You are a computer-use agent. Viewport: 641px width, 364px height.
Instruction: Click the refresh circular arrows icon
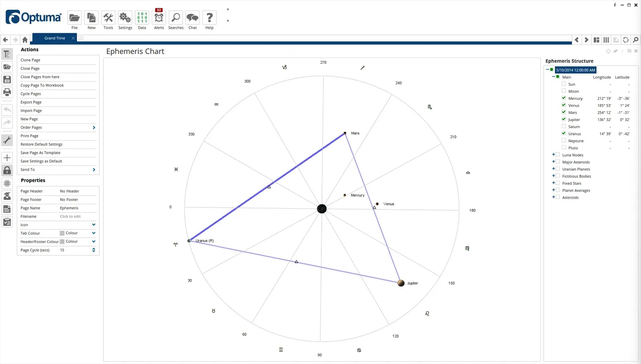click(626, 40)
